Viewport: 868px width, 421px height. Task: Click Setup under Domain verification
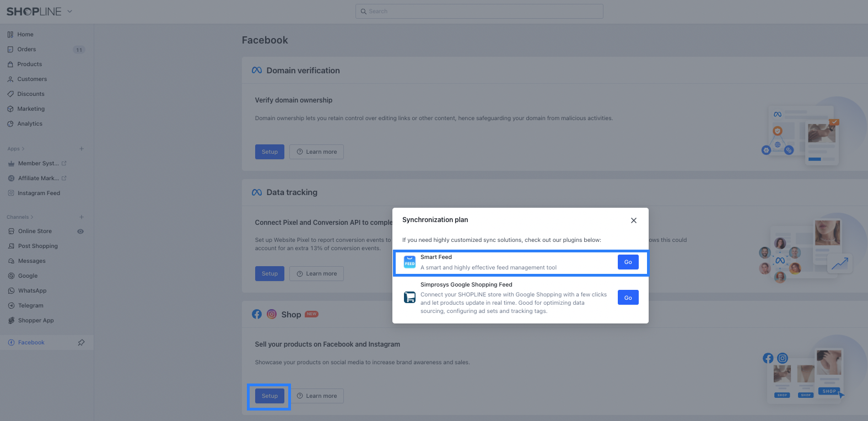(269, 152)
